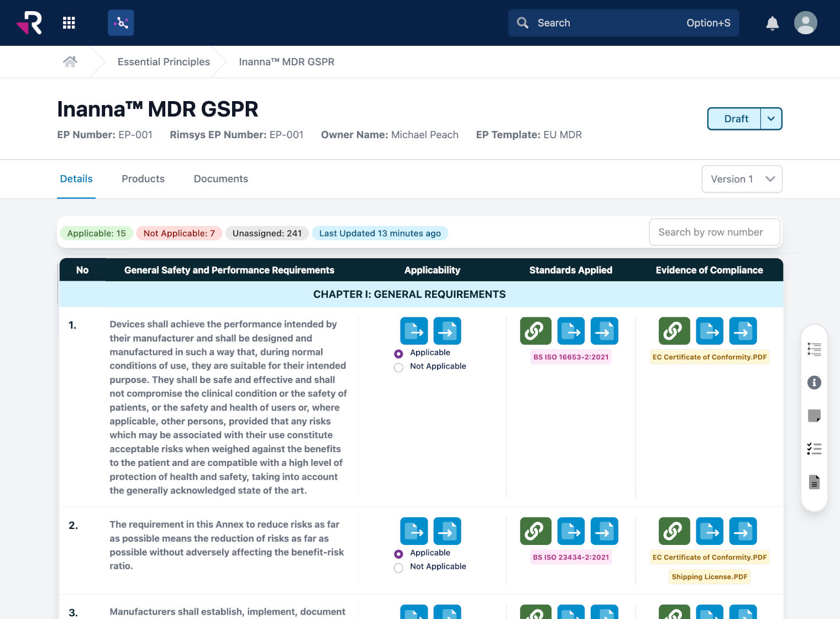Open the apps grid icon in the navbar
The width and height of the screenshot is (840, 619).
69,23
